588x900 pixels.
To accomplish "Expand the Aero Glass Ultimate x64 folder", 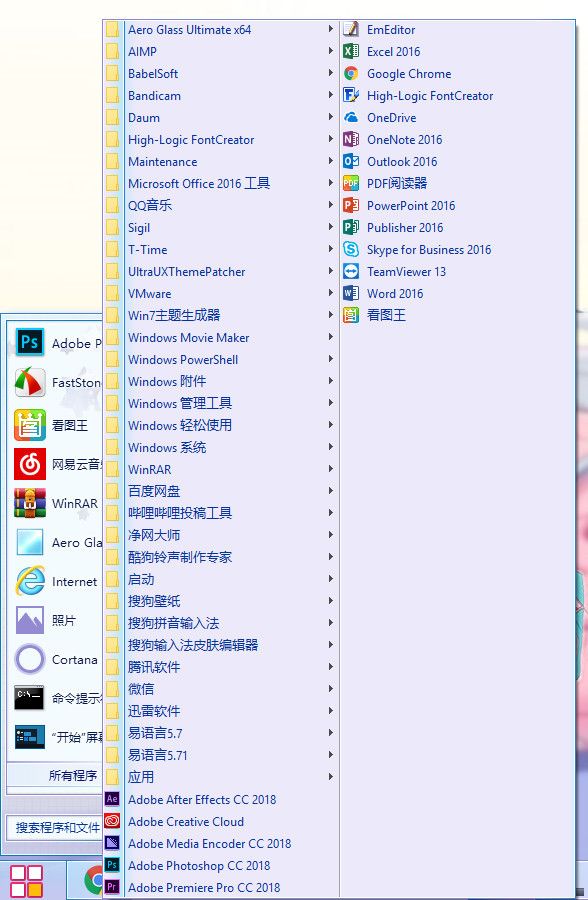I will pyautogui.click(x=221, y=29).
